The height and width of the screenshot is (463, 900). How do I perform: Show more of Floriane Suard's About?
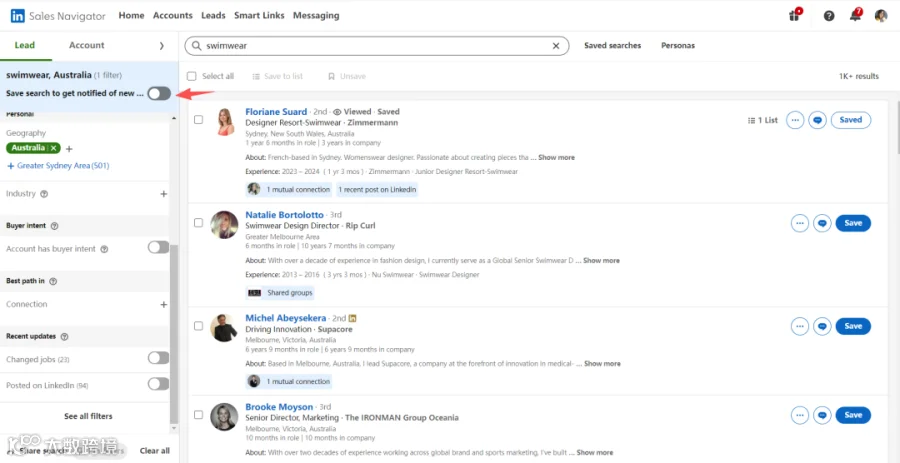556,157
